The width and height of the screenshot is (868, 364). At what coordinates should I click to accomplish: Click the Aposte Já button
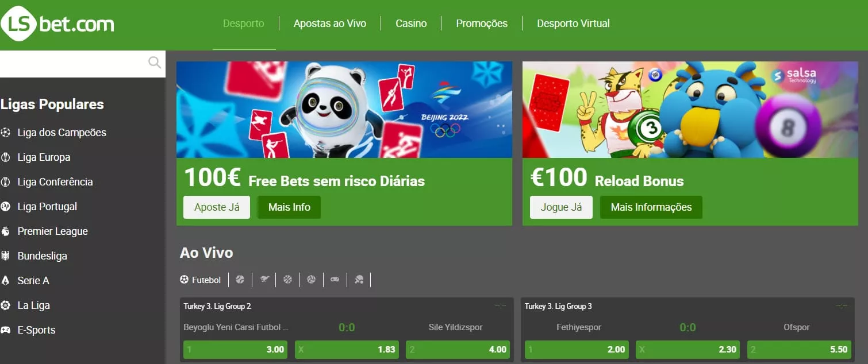pyautogui.click(x=217, y=207)
